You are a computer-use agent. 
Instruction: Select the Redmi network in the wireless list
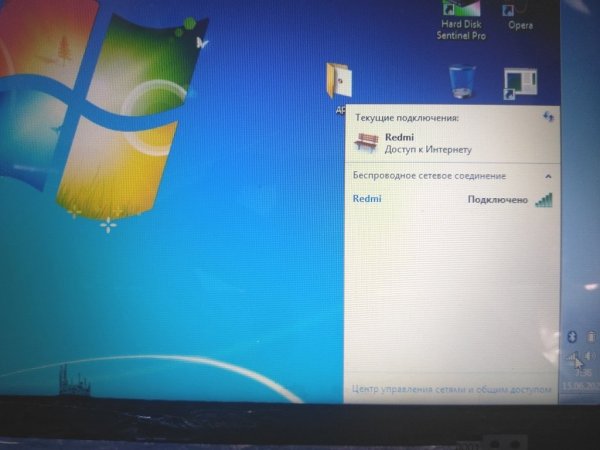click(367, 199)
